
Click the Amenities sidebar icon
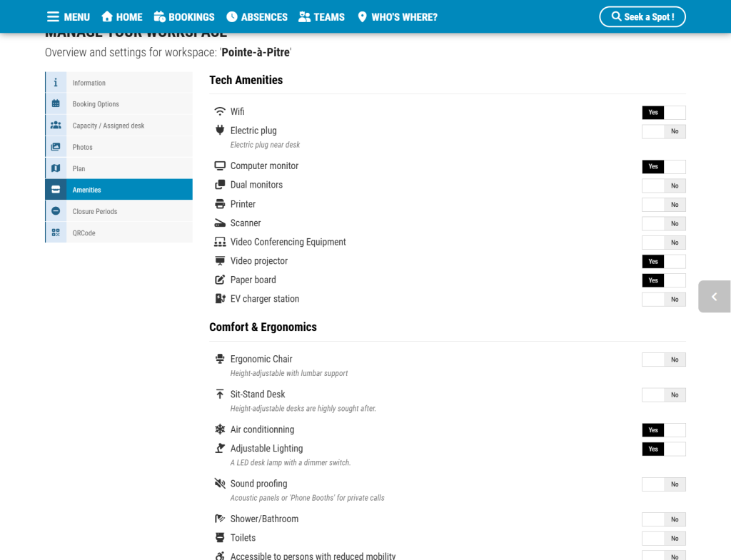56,190
